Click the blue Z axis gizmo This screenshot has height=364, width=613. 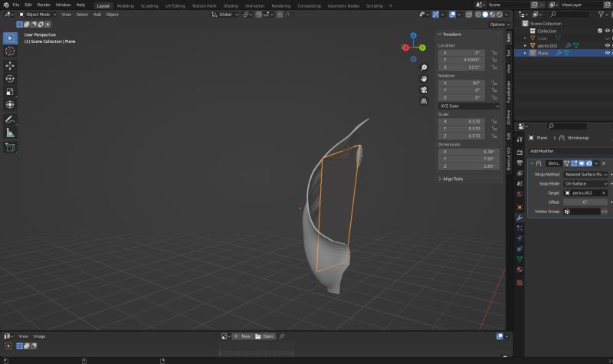point(414,35)
